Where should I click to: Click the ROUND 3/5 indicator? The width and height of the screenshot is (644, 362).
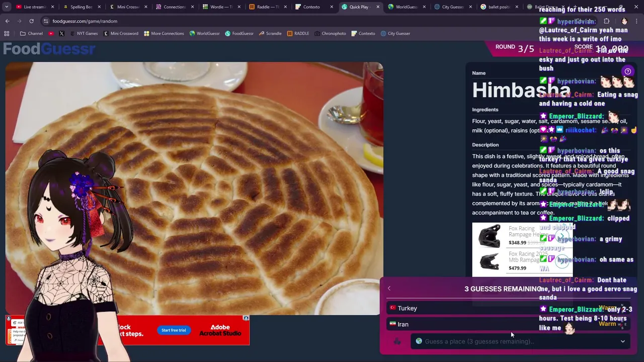tap(515, 48)
